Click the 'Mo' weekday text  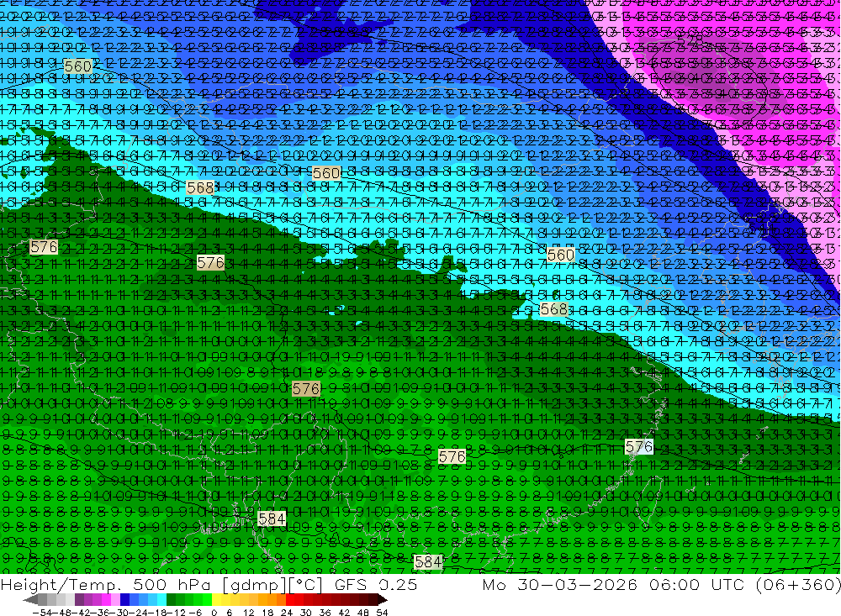point(495,584)
